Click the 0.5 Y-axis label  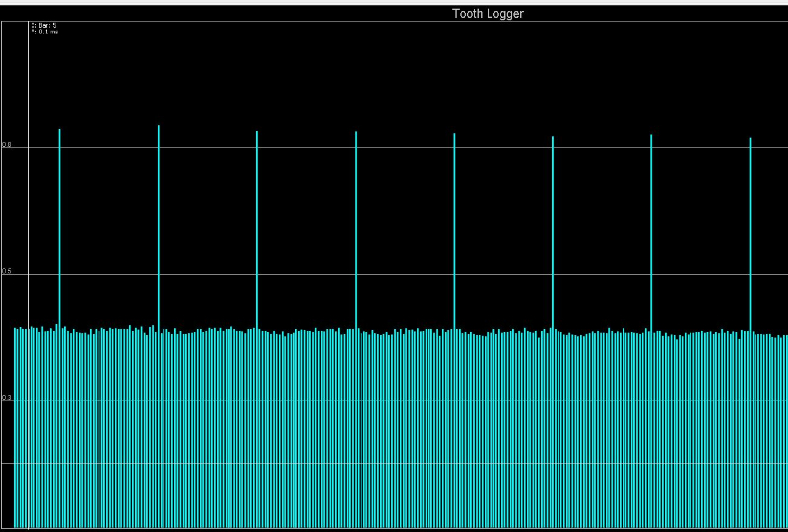tap(7, 272)
